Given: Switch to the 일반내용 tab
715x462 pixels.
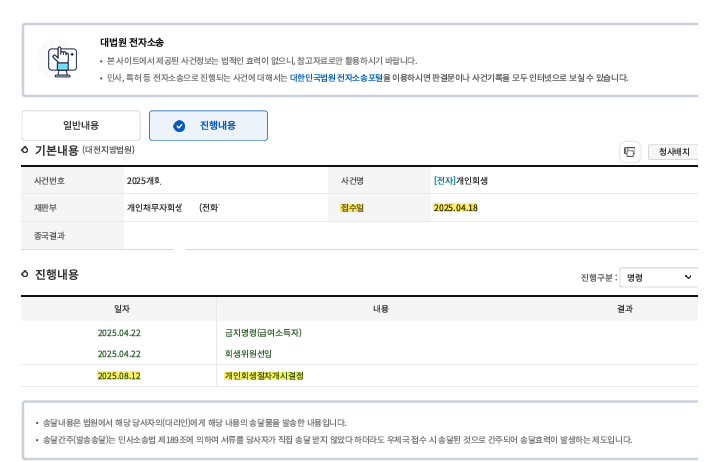Looking at the screenshot, I should [81, 126].
